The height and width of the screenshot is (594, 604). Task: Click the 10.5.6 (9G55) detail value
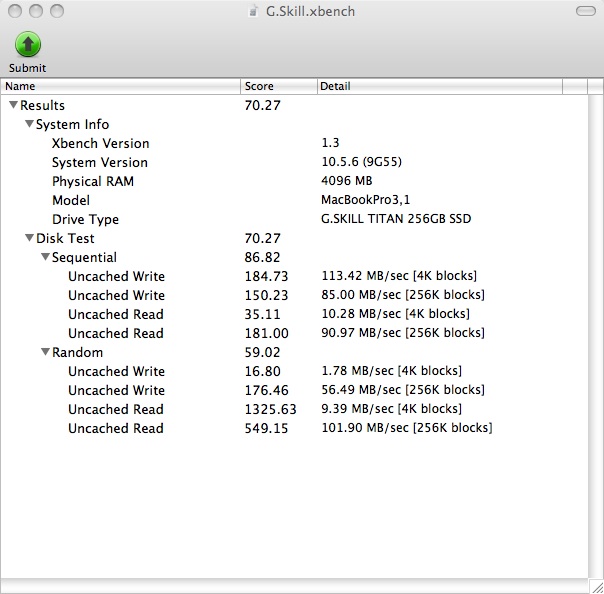[x=361, y=162]
